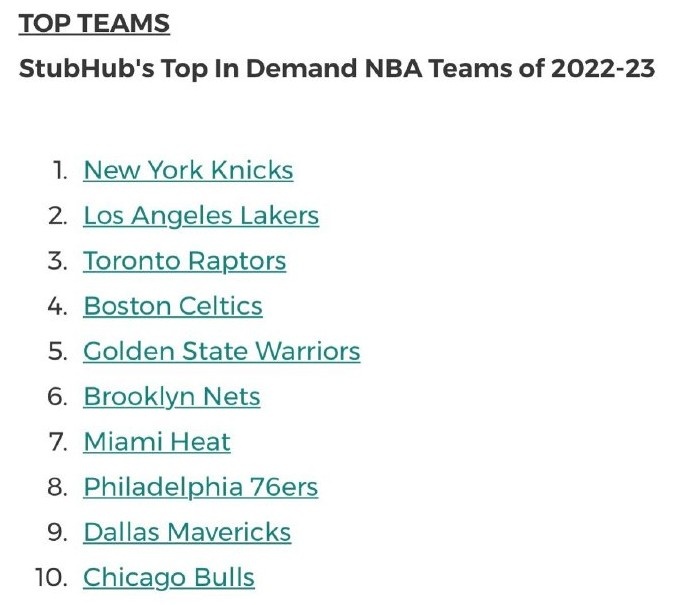This screenshot has height=605, width=673.
Task: Click the word Lakers in second entry
Action: [x=279, y=216]
